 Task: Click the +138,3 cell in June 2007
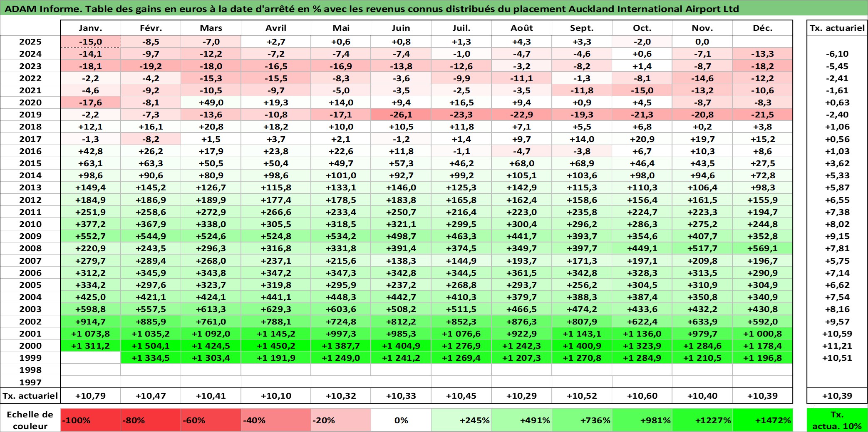[x=401, y=261]
